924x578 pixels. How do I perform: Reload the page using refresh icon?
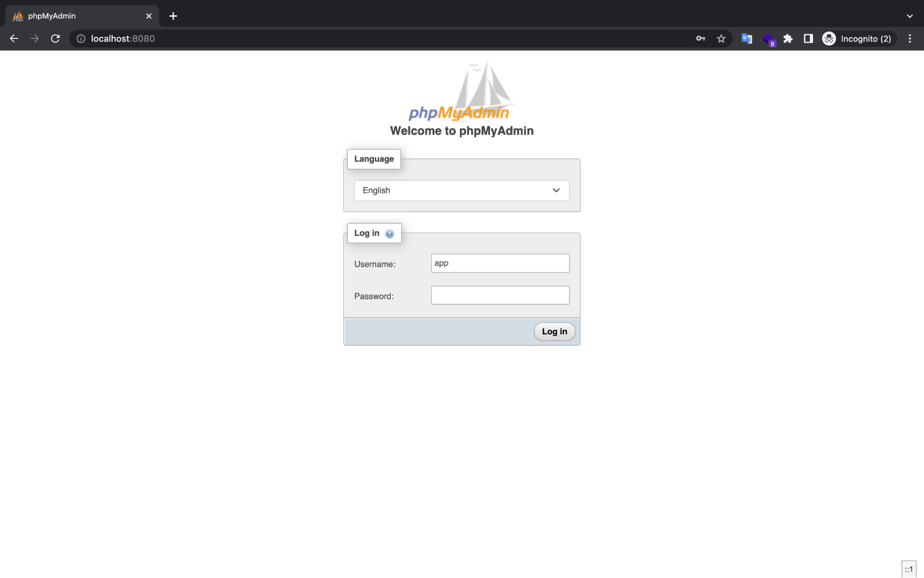[x=55, y=38]
